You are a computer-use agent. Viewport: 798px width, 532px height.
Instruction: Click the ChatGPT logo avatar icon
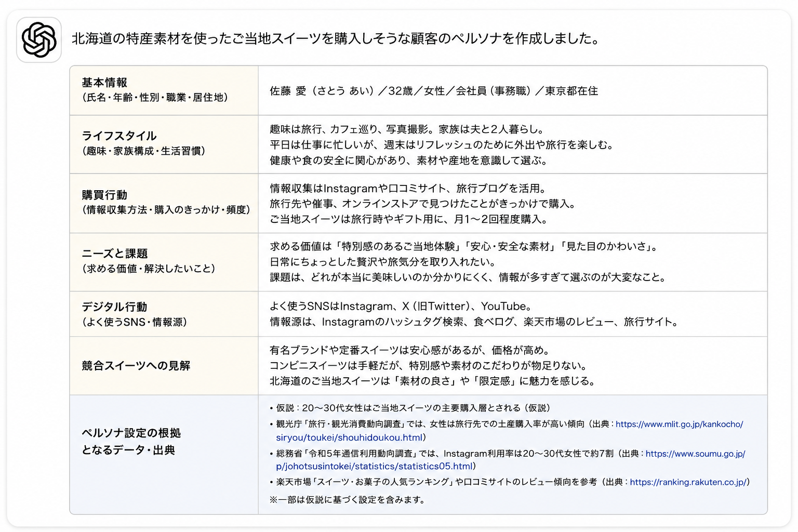click(39, 40)
